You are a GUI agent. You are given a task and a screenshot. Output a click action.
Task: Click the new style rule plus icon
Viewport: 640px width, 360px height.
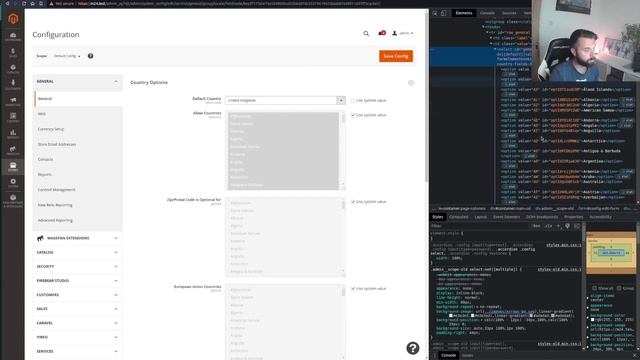(558, 226)
